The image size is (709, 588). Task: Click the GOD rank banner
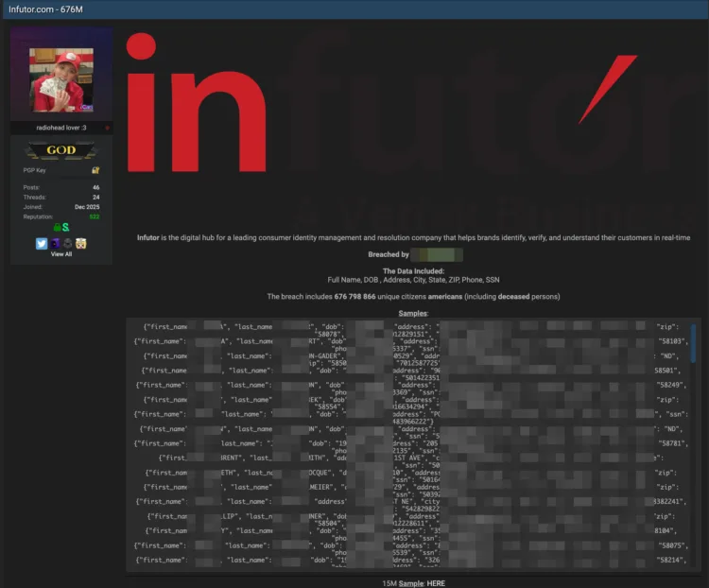(x=61, y=150)
